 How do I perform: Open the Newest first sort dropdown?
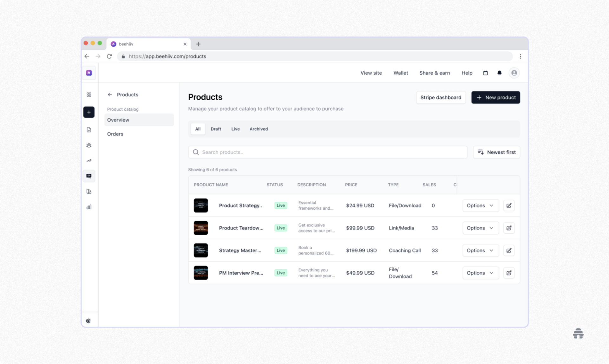coord(496,152)
